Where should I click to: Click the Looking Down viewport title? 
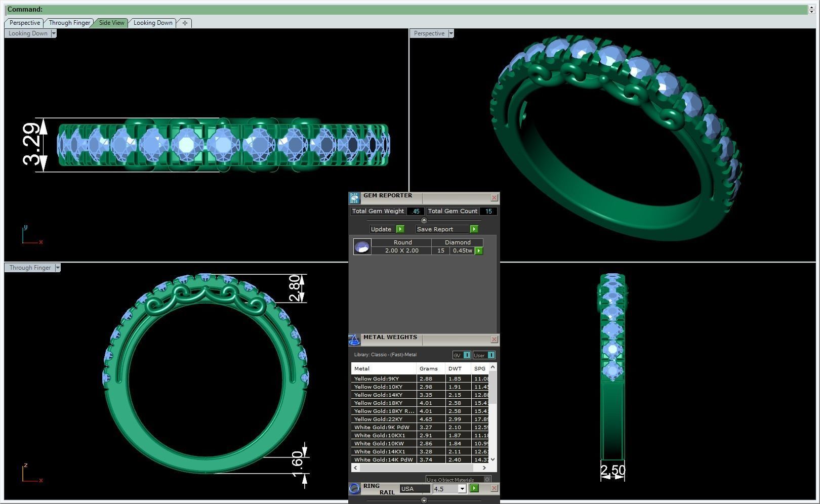[x=28, y=33]
